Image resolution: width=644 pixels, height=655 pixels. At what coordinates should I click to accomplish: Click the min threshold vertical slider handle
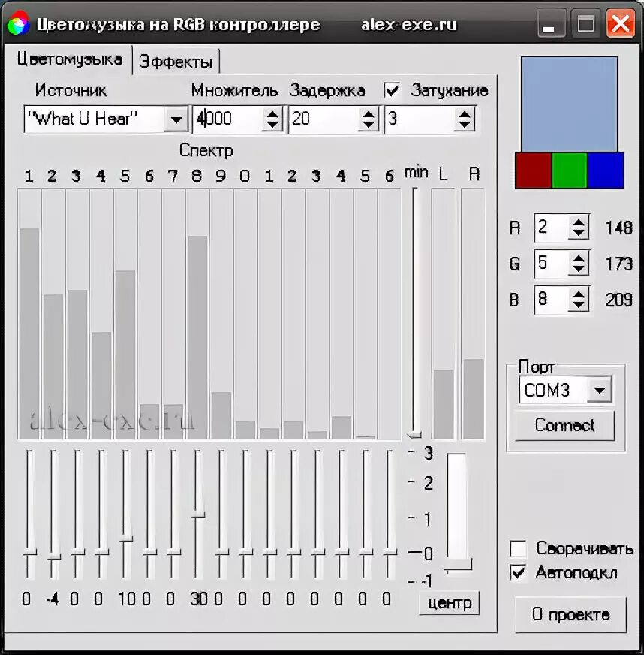click(x=414, y=435)
